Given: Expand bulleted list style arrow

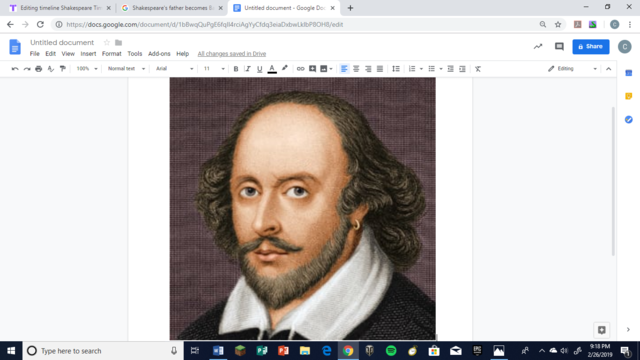Looking at the screenshot, I should click(441, 69).
